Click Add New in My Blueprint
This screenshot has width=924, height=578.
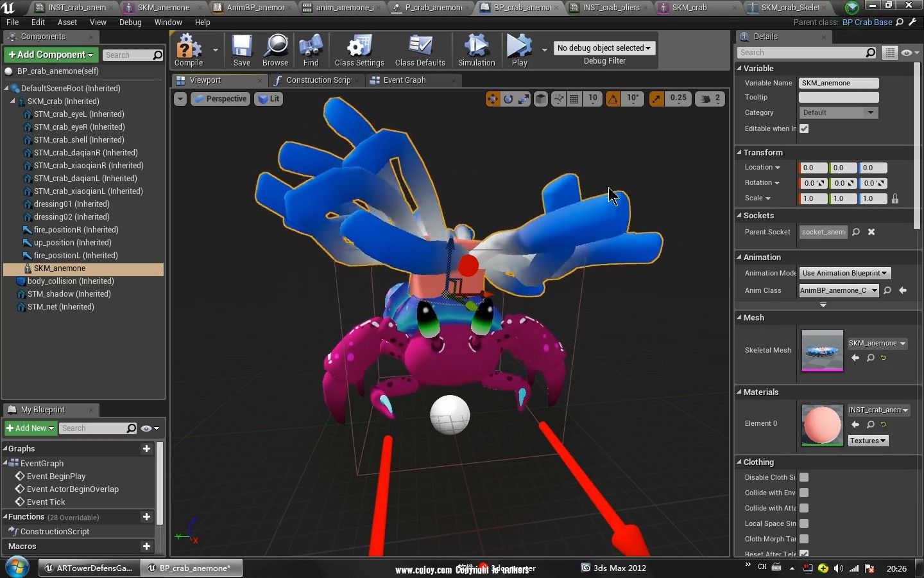(31, 428)
